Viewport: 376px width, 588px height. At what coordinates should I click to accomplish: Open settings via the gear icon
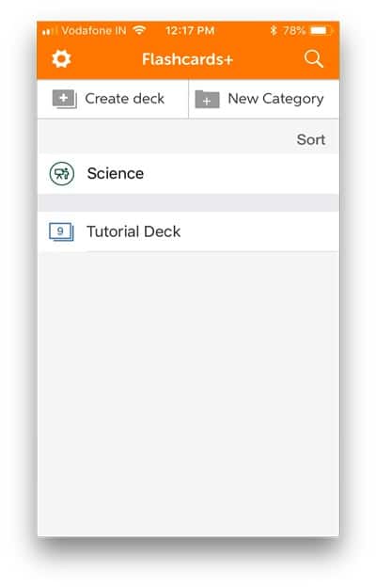pyautogui.click(x=61, y=59)
